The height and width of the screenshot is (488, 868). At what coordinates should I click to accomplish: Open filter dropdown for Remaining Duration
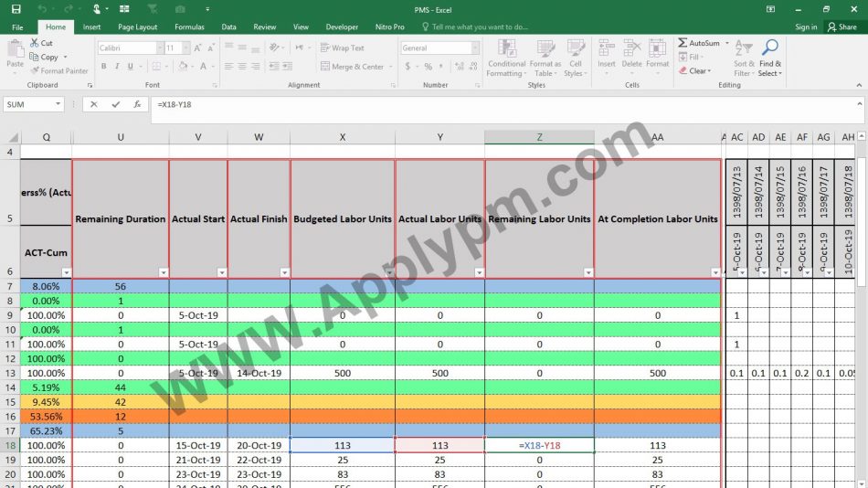pyautogui.click(x=164, y=272)
